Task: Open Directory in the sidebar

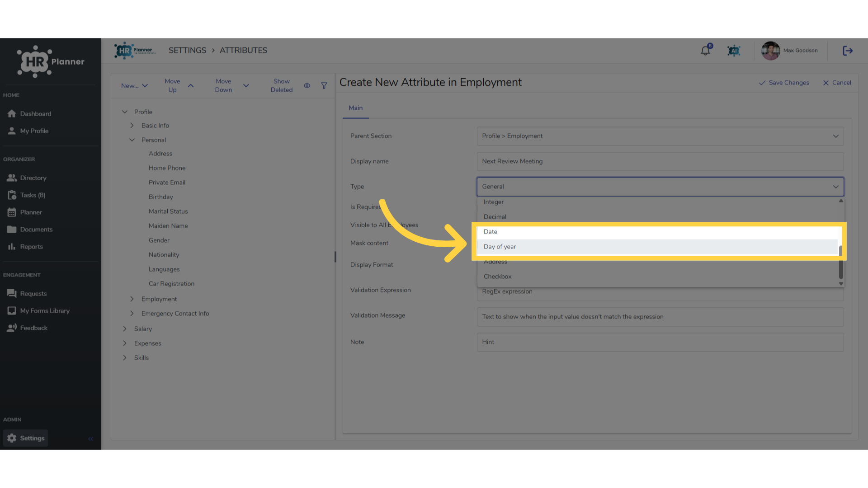Action: pyautogui.click(x=27, y=178)
